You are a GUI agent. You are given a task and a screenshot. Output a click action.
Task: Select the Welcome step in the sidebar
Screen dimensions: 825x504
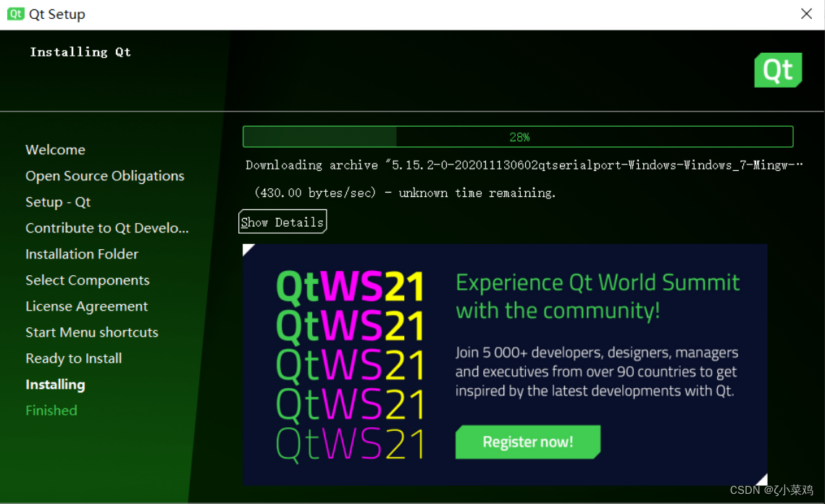(55, 150)
